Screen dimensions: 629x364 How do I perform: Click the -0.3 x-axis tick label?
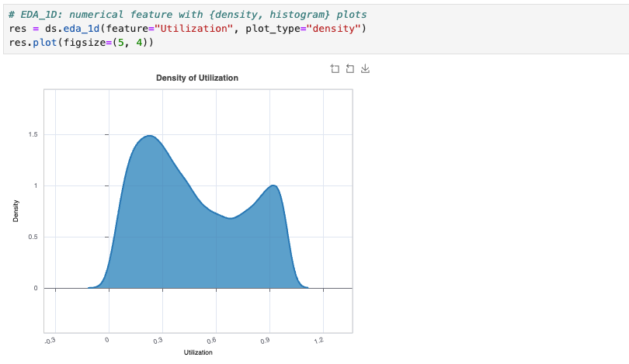tap(50, 341)
